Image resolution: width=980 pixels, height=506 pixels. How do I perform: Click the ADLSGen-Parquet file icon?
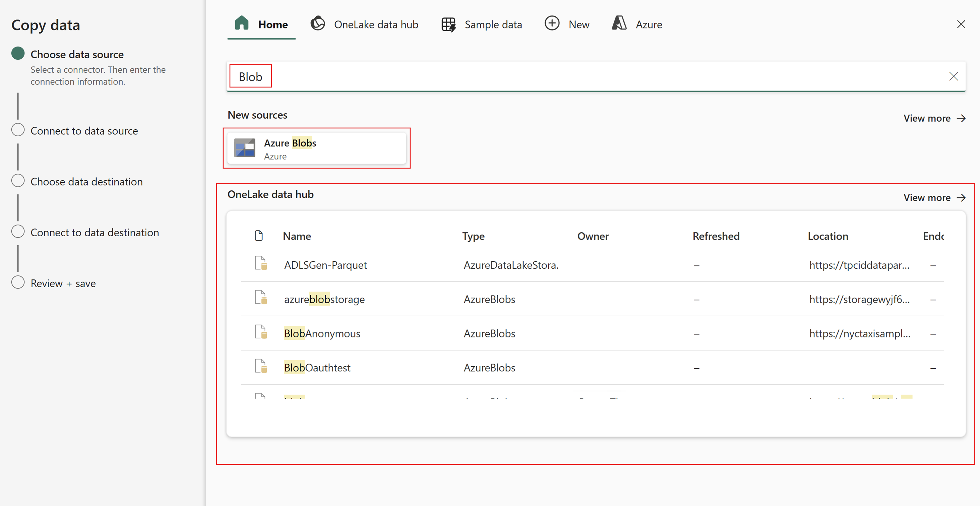(x=261, y=263)
